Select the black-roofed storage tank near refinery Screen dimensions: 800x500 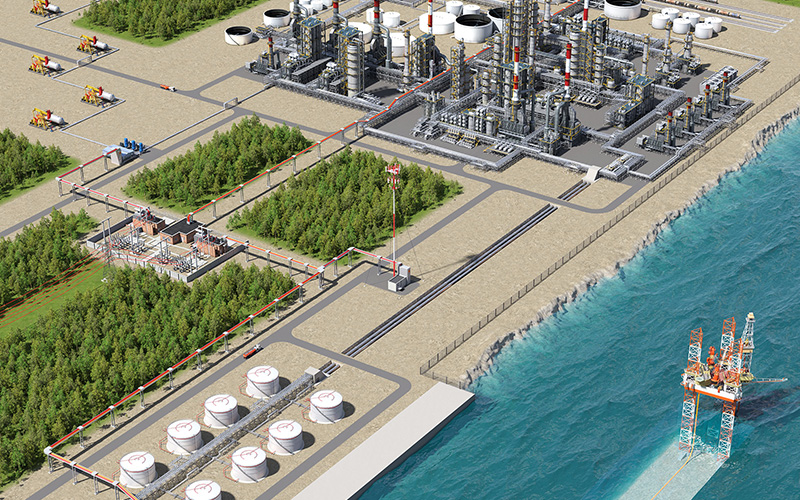coord(239,35)
